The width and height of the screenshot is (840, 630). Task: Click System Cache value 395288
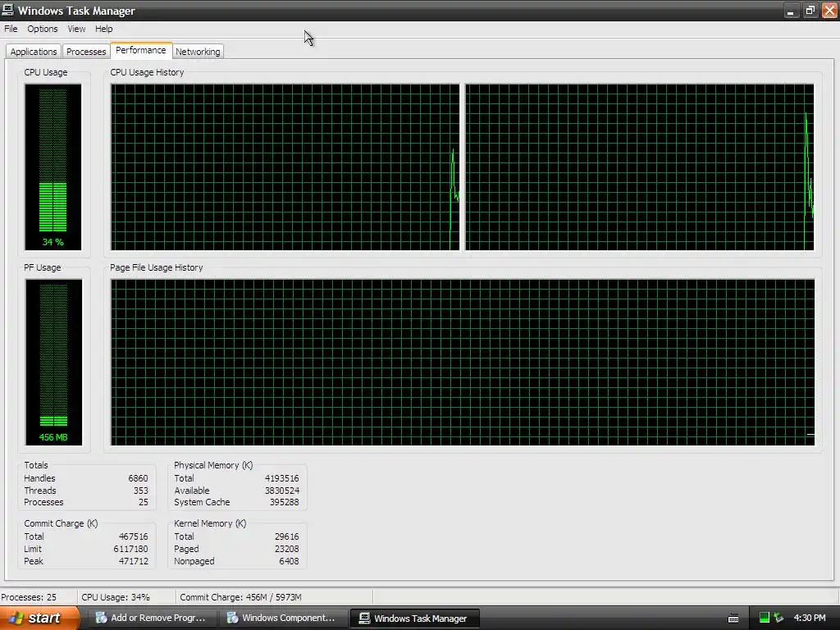click(284, 503)
